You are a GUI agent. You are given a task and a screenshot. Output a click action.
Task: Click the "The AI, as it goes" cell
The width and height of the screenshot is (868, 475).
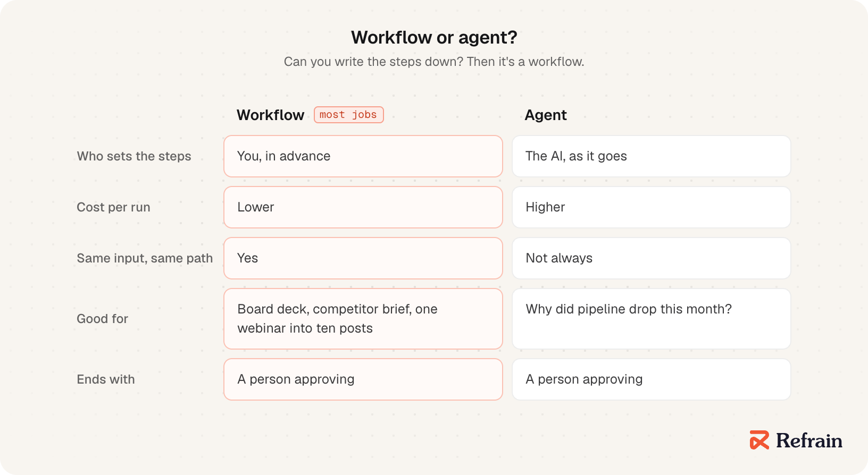(x=652, y=156)
